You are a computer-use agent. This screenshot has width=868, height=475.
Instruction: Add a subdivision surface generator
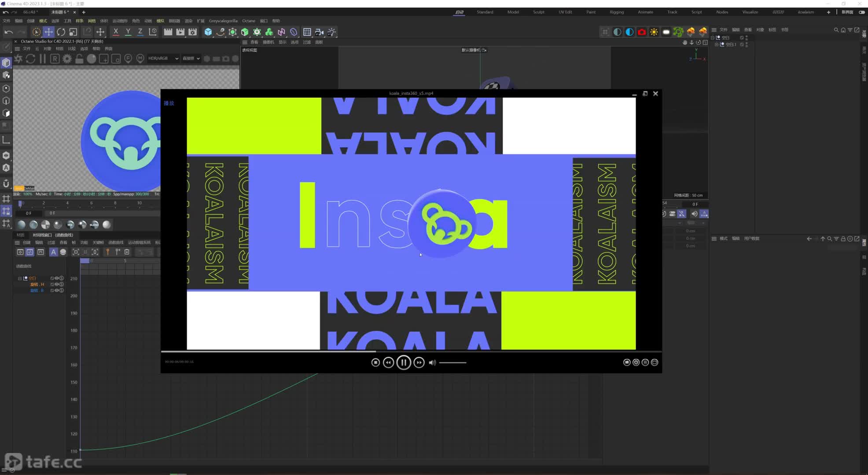pyautogui.click(x=232, y=32)
